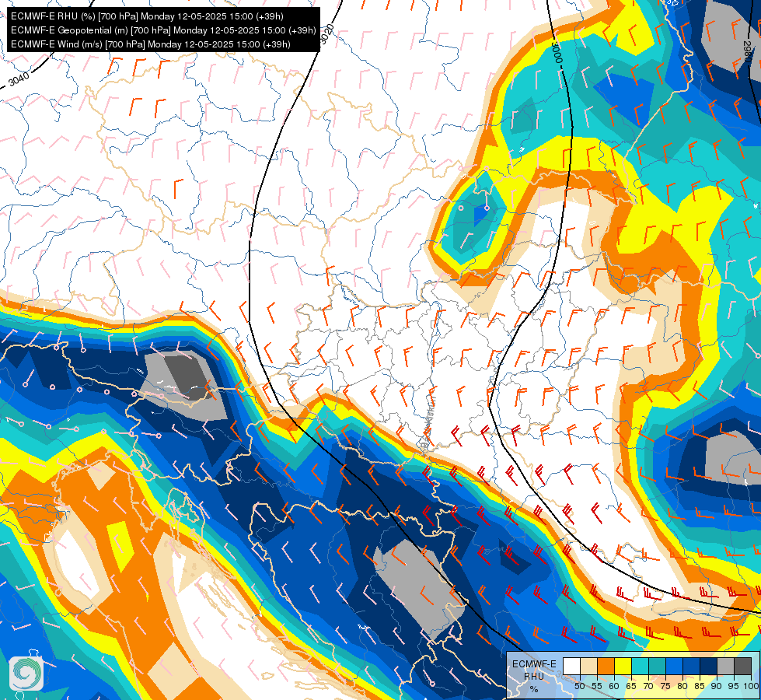Click the legend value 75
The image size is (761, 700).
click(665, 686)
